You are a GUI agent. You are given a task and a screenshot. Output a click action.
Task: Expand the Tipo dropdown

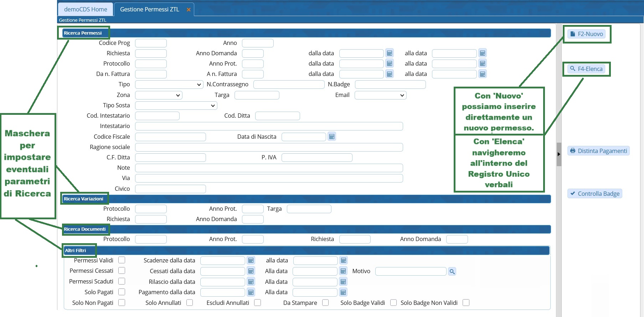[x=169, y=85]
